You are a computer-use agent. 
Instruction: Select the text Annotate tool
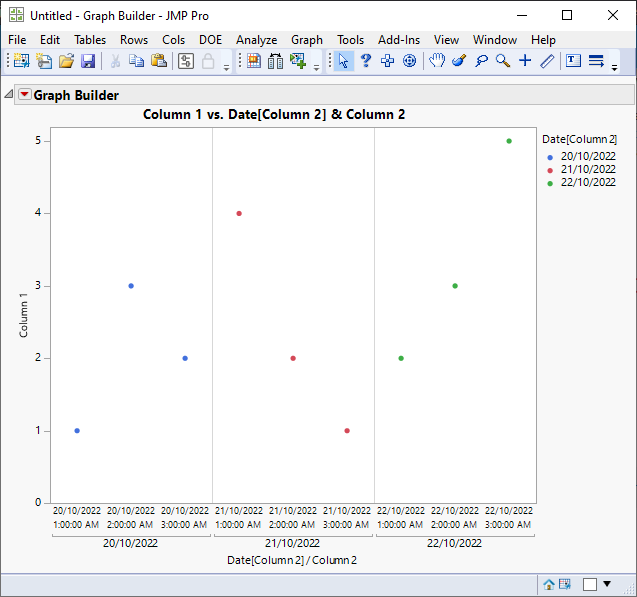coord(573,61)
